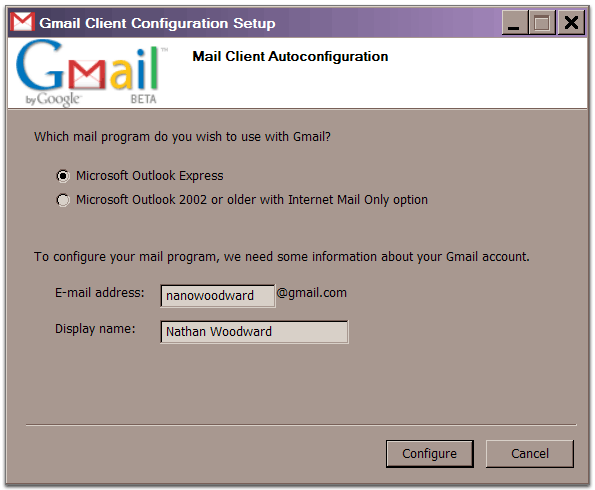The image size is (595, 490).
Task: Click the Display name field with Nathan Woodward
Action: tap(254, 332)
